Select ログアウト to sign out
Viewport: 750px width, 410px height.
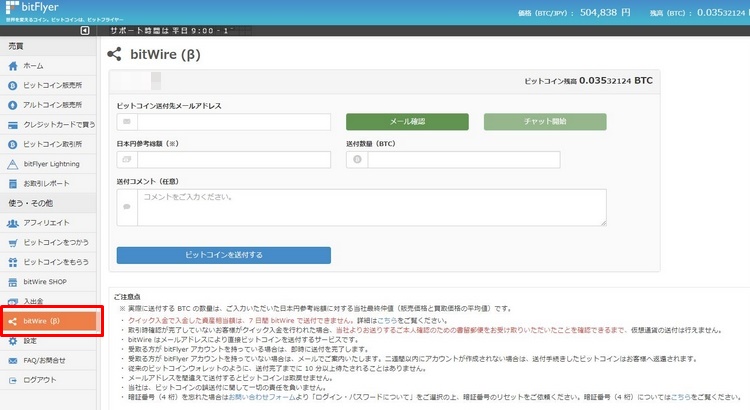tap(48, 380)
